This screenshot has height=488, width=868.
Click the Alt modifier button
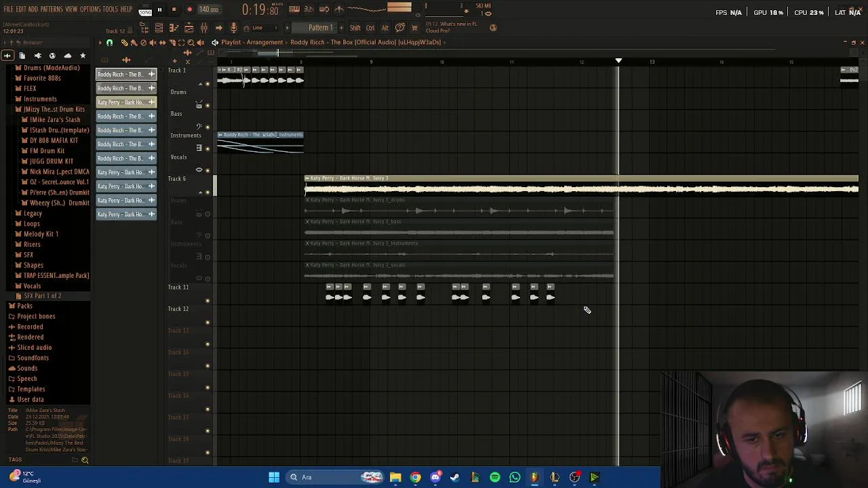coord(385,28)
